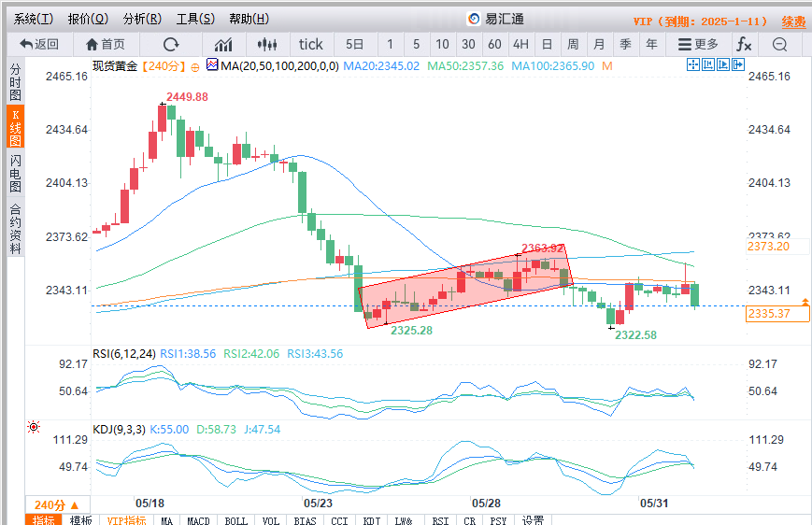Click the 续费 renewal link
812x525 pixels.
pyautogui.click(x=793, y=21)
